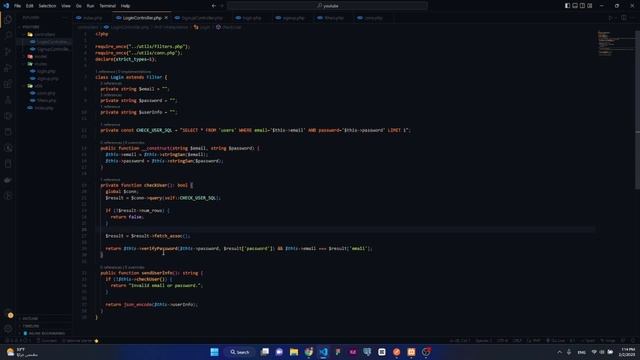This screenshot has width=640, height=360.
Task: Open the Edit menu
Action: click(x=29, y=6)
